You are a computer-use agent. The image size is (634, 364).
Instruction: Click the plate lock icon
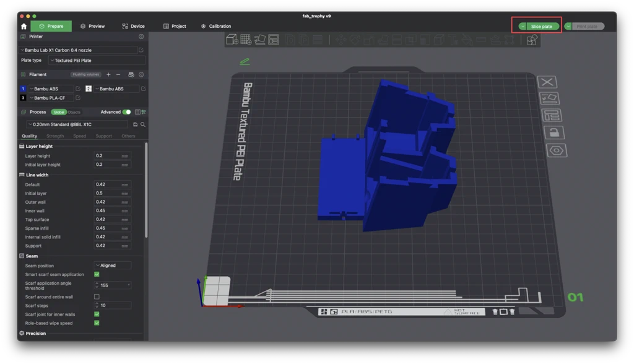[x=554, y=132]
